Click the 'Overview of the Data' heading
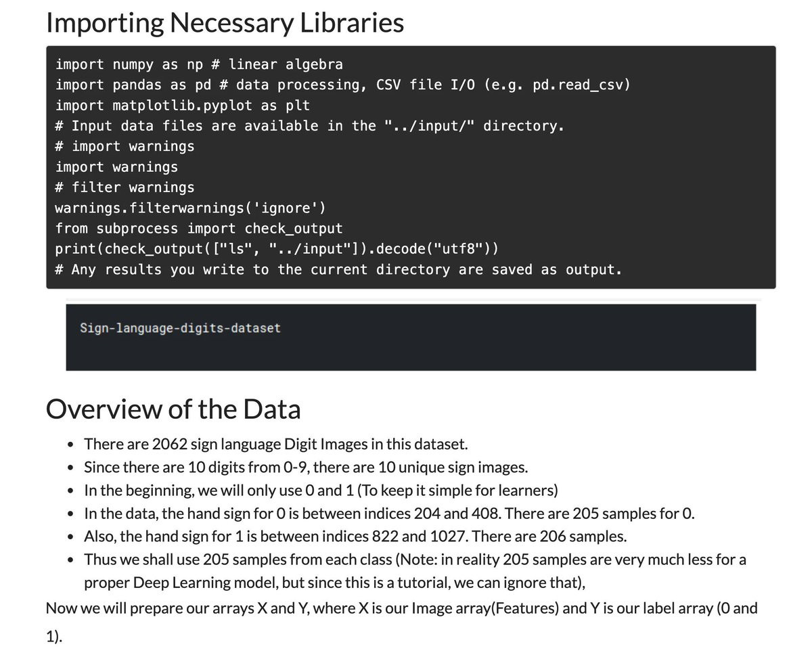The width and height of the screenshot is (812, 657). coord(173,409)
